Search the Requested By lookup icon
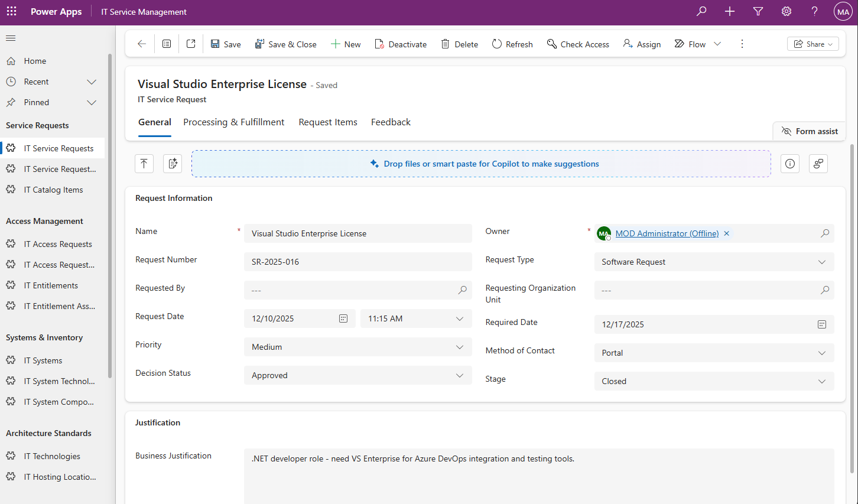Image resolution: width=858 pixels, height=504 pixels. click(x=463, y=290)
